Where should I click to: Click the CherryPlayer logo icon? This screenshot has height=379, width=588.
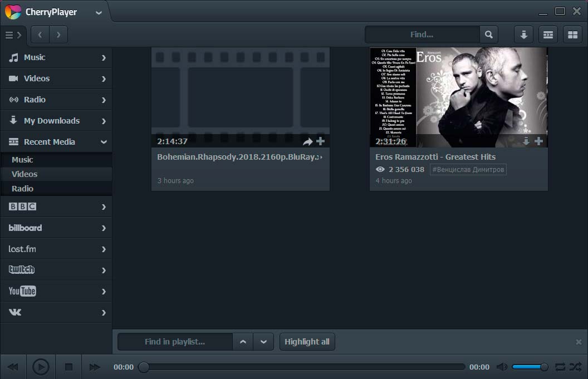click(x=13, y=12)
